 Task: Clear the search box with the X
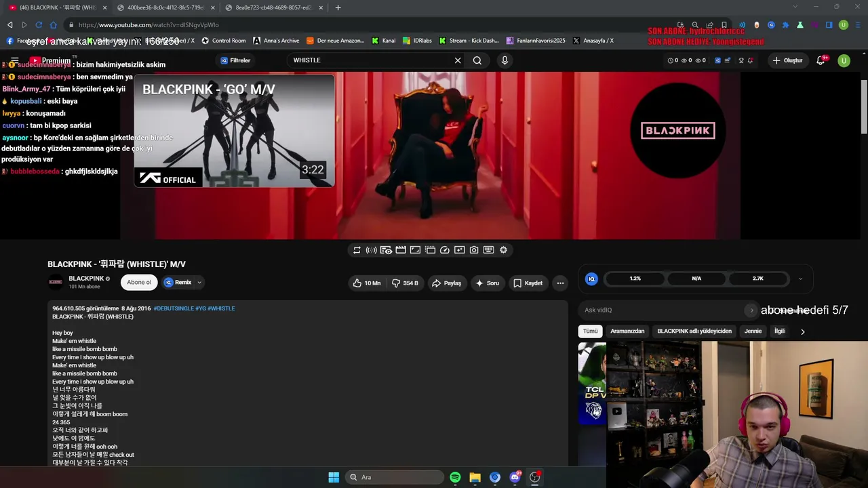(x=458, y=60)
